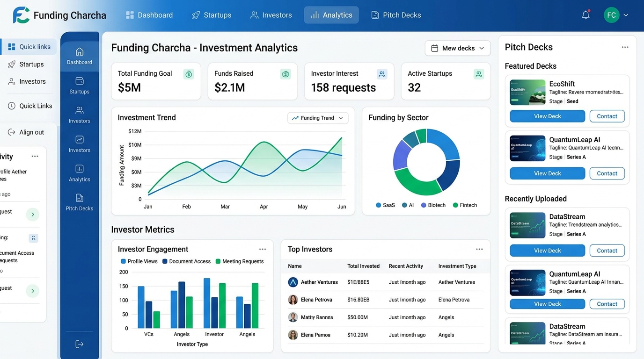Click the $10.20M table cell
The width and height of the screenshot is (644, 359).
coord(358,335)
